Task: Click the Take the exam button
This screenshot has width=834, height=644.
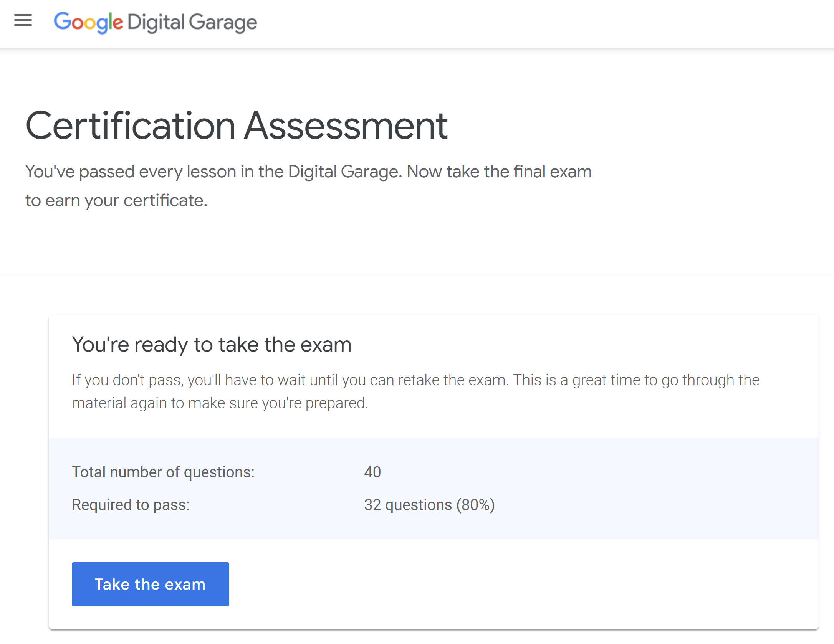Action: pyautogui.click(x=151, y=584)
